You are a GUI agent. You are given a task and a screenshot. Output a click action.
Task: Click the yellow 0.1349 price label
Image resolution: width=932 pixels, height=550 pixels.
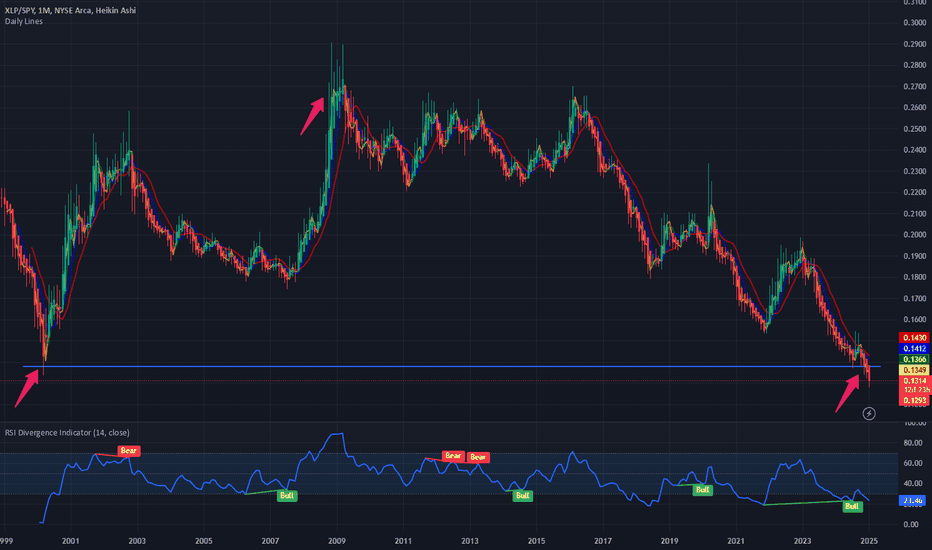click(x=914, y=370)
